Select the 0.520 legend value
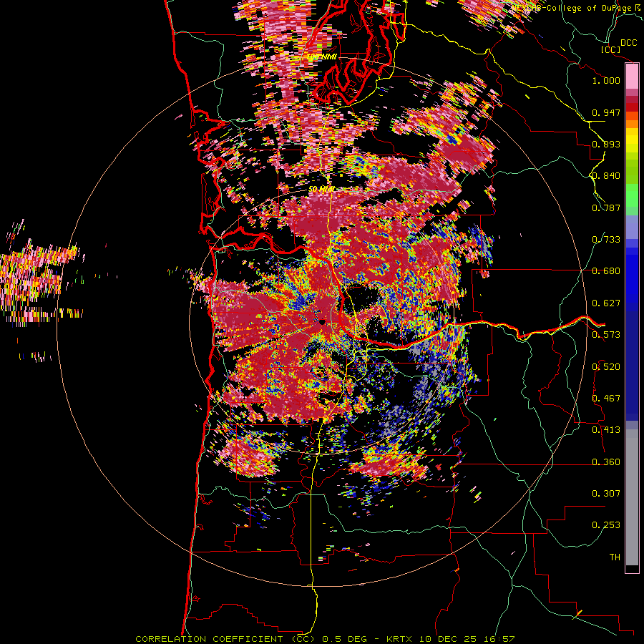 [606, 367]
